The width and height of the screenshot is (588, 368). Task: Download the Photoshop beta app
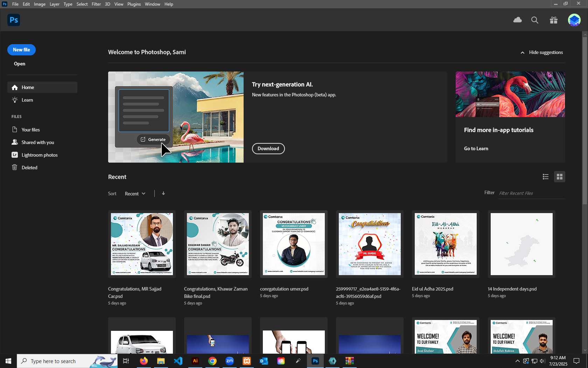(268, 149)
